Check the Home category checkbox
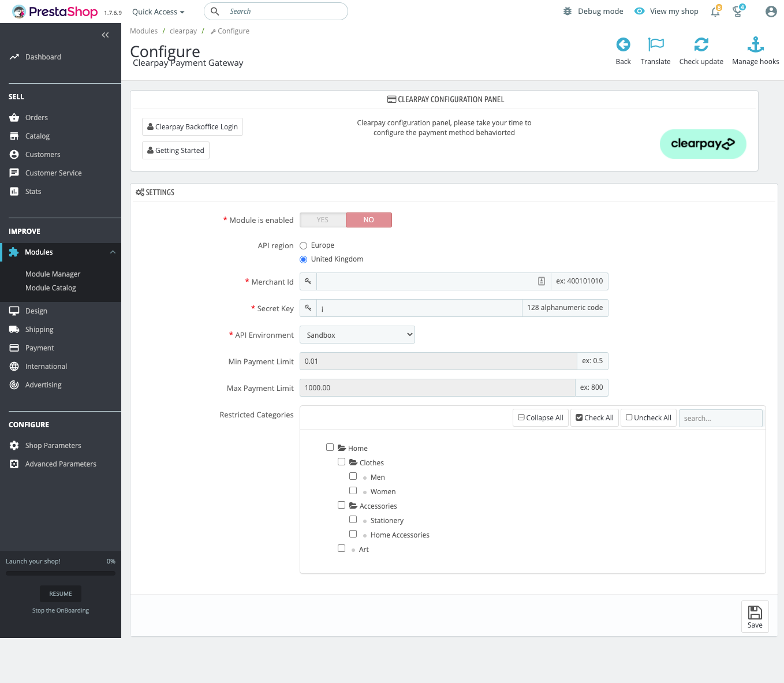 click(x=330, y=447)
